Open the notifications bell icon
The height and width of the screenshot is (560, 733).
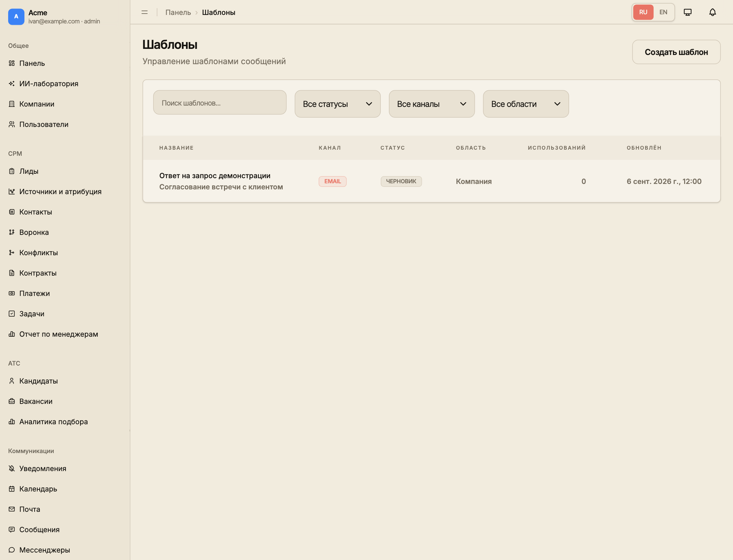coord(713,12)
